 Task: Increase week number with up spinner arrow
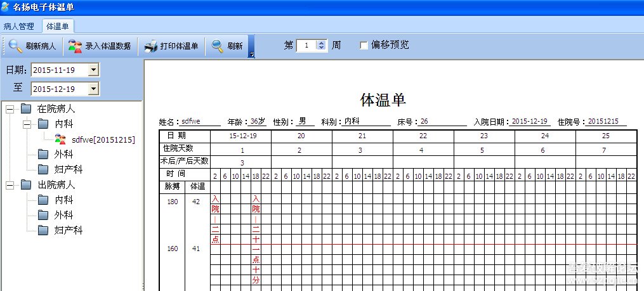pyautogui.click(x=322, y=42)
